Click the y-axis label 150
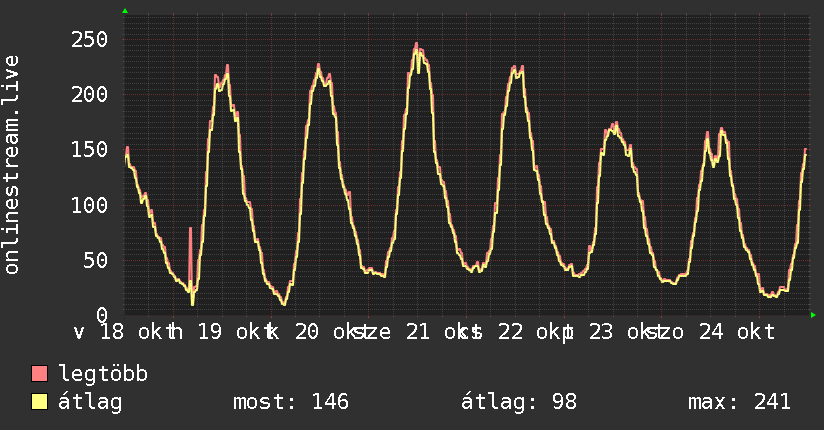Image resolution: width=824 pixels, height=430 pixels. [x=89, y=150]
